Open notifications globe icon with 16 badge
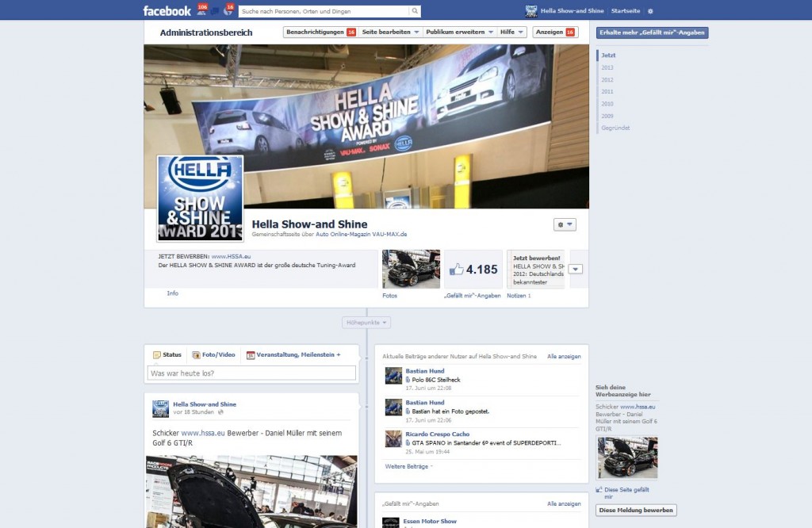 pyautogui.click(x=228, y=10)
